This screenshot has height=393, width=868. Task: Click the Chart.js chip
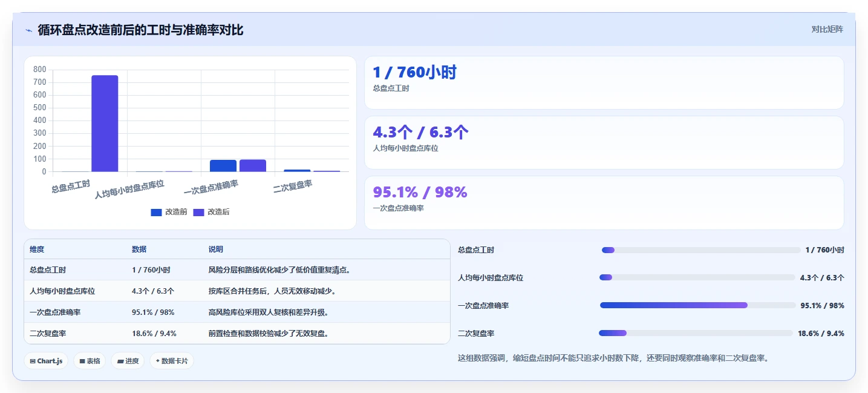tap(47, 361)
